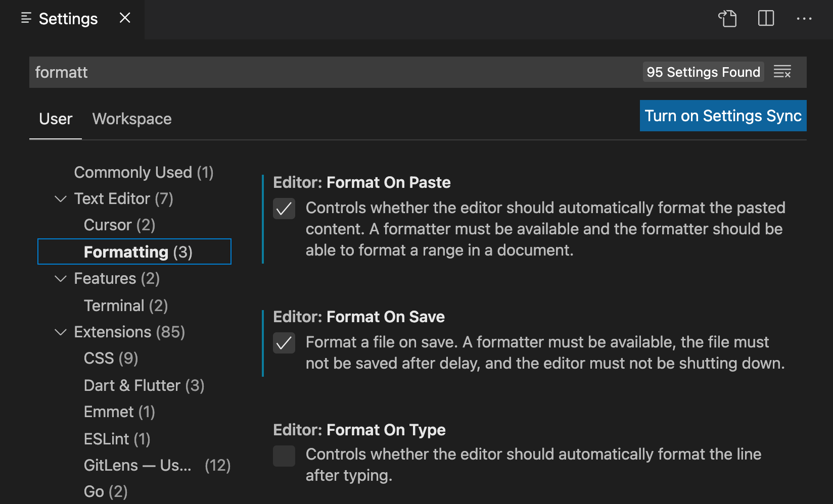Collapse the Text Editor section
Viewport: 833px width, 504px height.
60,198
